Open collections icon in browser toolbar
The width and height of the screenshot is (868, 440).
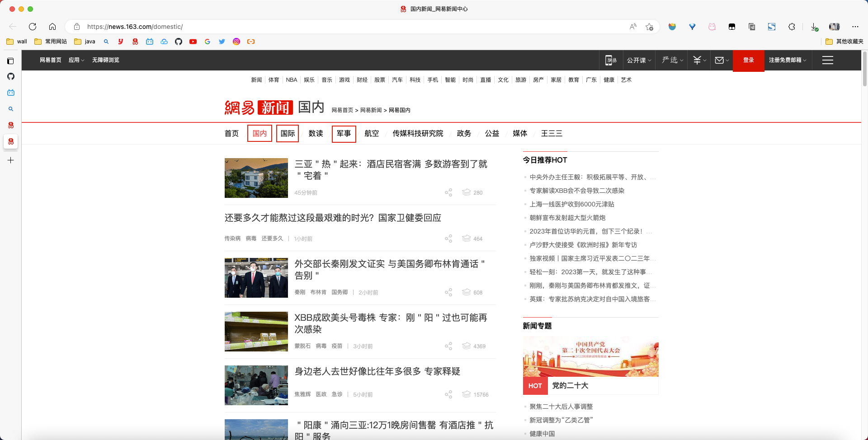pos(752,27)
